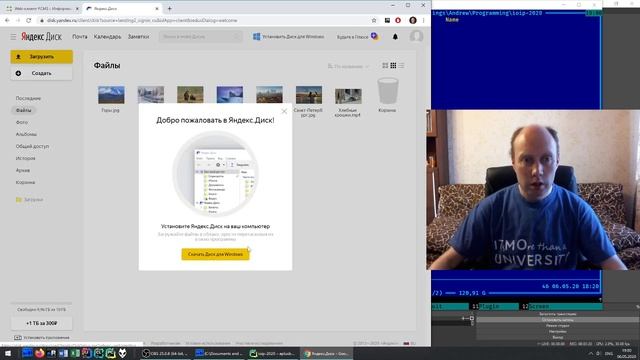This screenshot has width=640, height=360.
Task: Click Установить приложения link
Action: pyautogui.click(x=42, y=338)
